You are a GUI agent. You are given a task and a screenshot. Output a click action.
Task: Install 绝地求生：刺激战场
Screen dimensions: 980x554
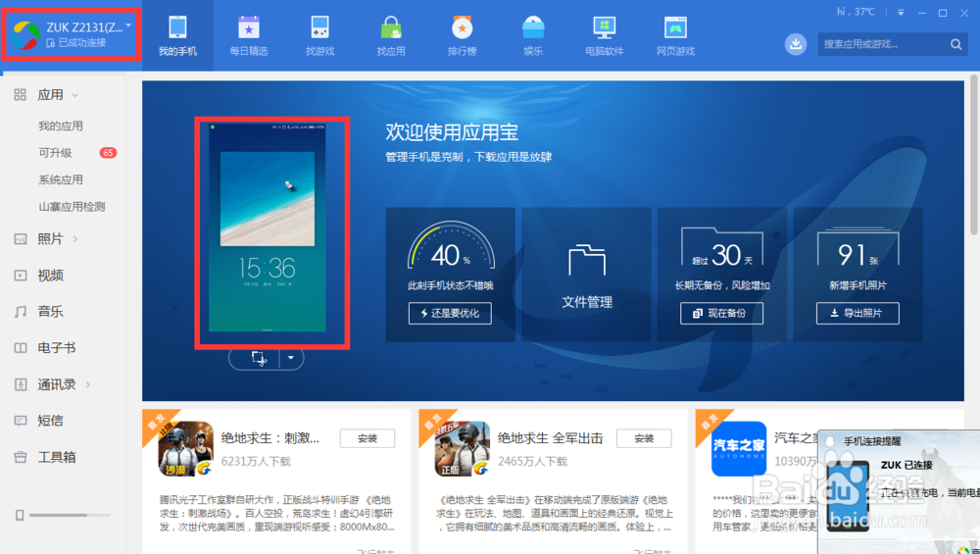coord(367,438)
